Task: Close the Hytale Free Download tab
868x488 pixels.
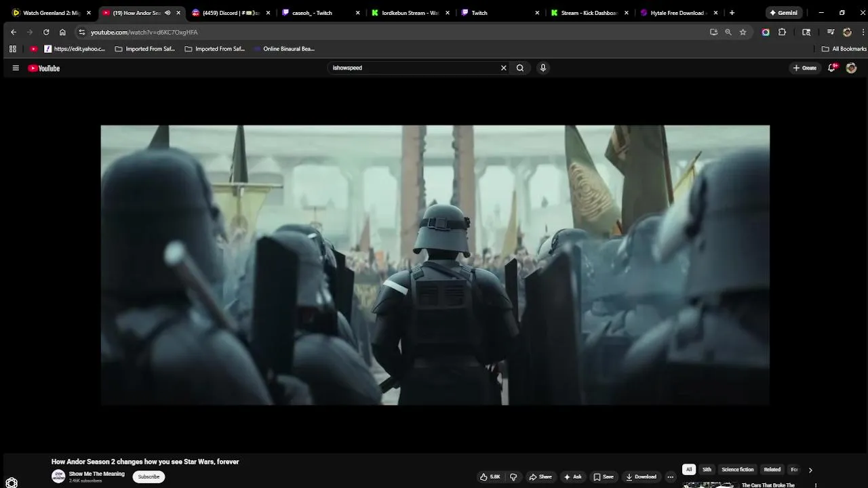Action: pyautogui.click(x=715, y=13)
